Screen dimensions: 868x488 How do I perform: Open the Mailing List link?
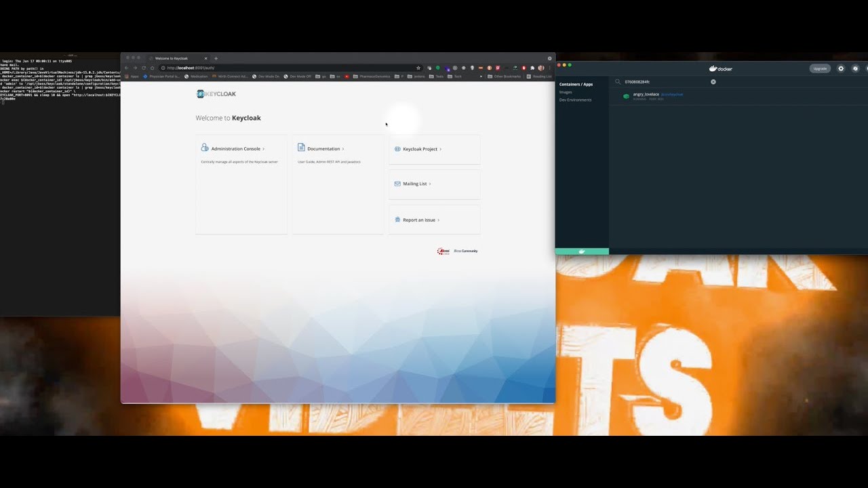tap(415, 184)
